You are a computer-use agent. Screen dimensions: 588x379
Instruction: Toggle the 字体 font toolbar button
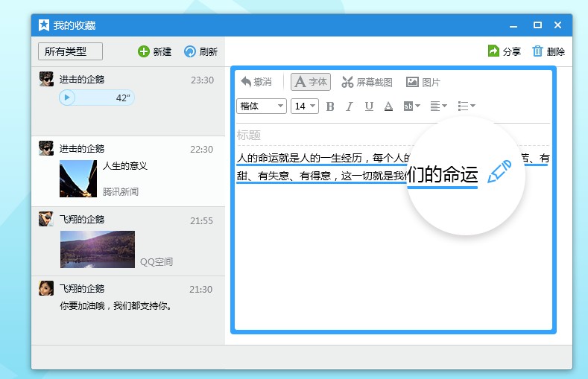311,82
